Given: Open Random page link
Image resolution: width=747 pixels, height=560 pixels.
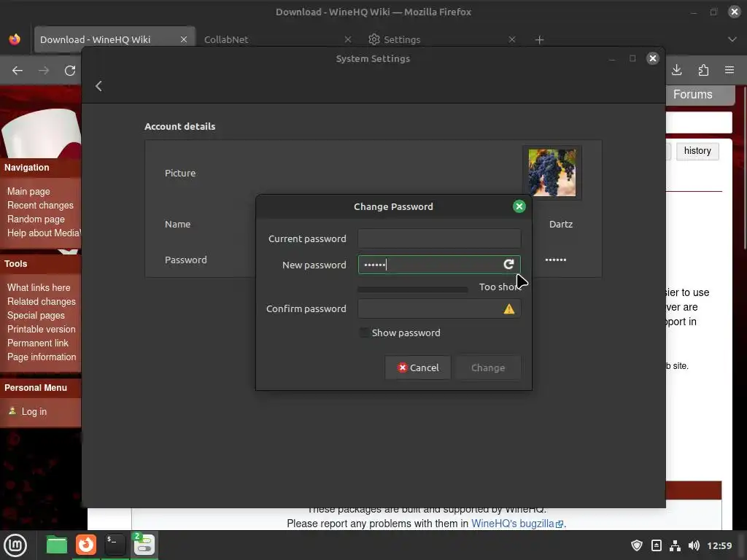Looking at the screenshot, I should 36,219.
